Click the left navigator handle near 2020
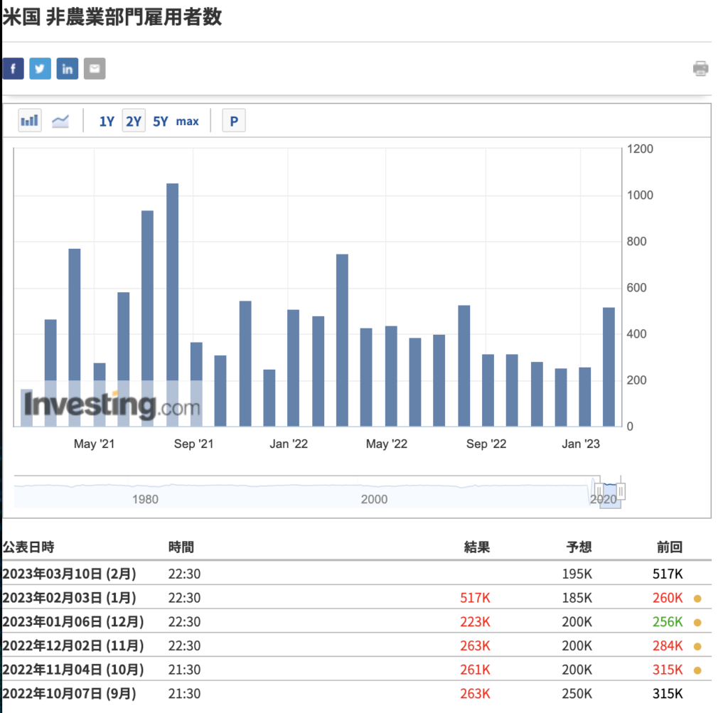The width and height of the screenshot is (728, 713). (x=599, y=491)
